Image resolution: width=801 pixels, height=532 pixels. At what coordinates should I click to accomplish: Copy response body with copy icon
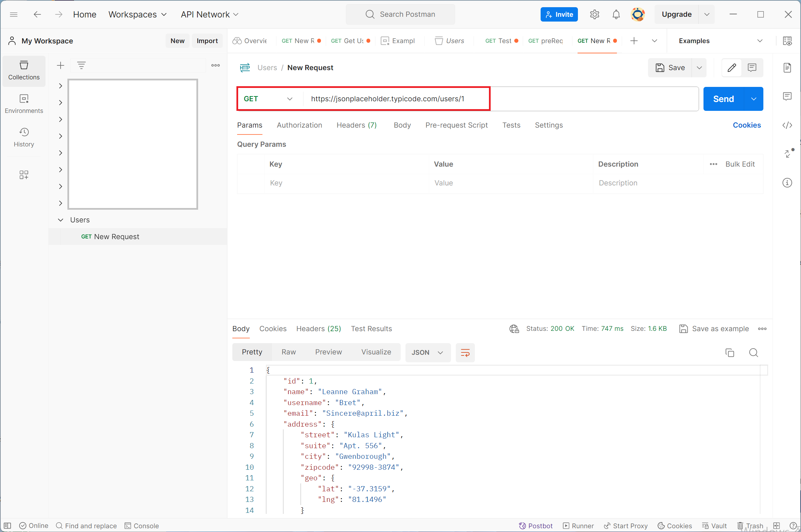(x=729, y=352)
